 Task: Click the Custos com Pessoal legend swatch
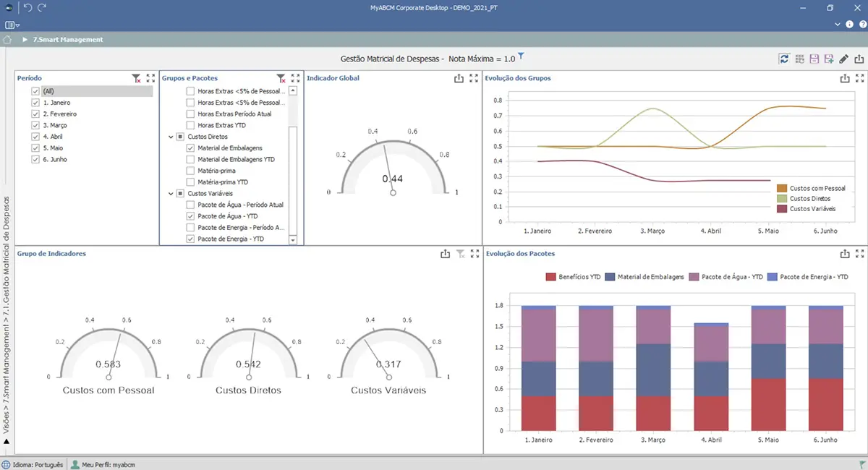tap(781, 188)
